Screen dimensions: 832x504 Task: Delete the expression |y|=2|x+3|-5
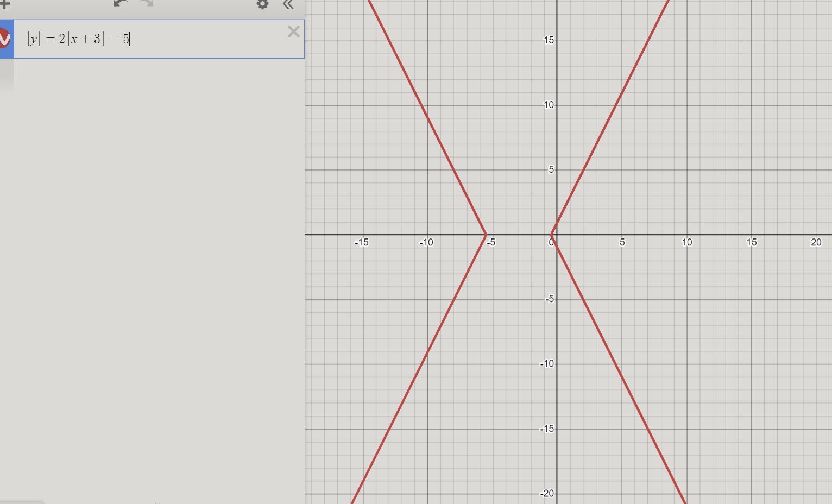(x=293, y=32)
